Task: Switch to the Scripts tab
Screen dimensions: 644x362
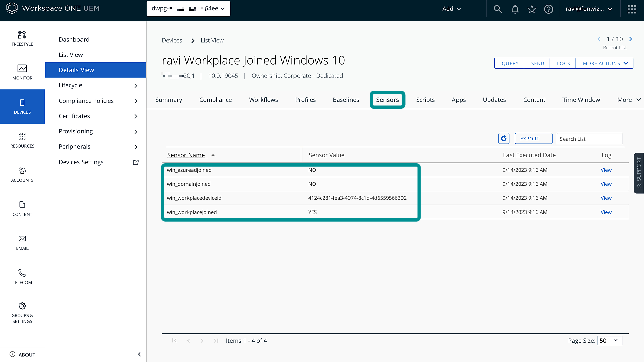Action: pyautogui.click(x=425, y=100)
